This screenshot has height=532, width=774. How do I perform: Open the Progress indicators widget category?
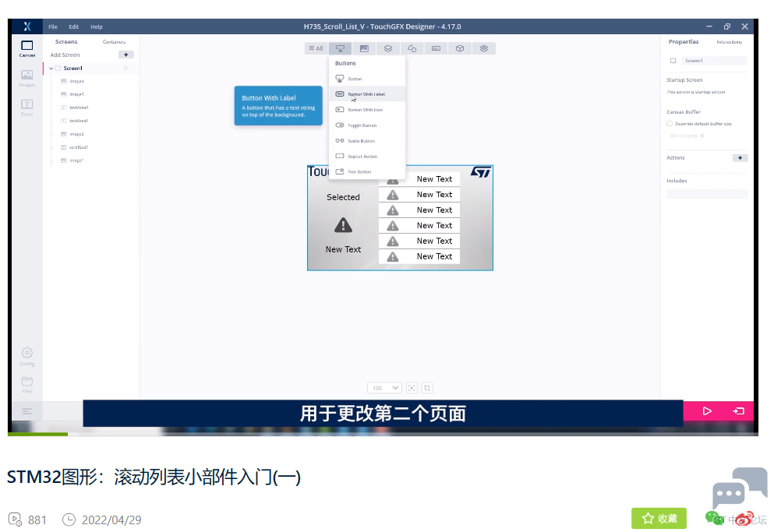click(x=436, y=48)
